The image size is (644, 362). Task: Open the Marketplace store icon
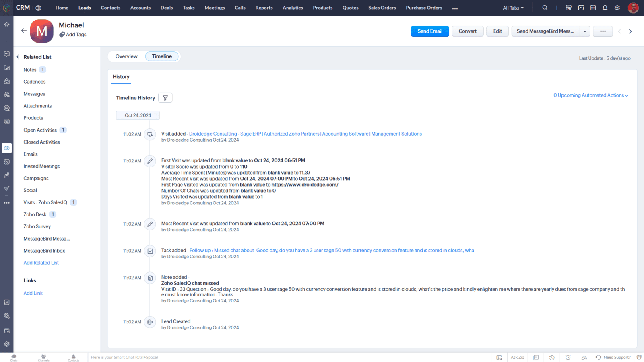coord(569,8)
